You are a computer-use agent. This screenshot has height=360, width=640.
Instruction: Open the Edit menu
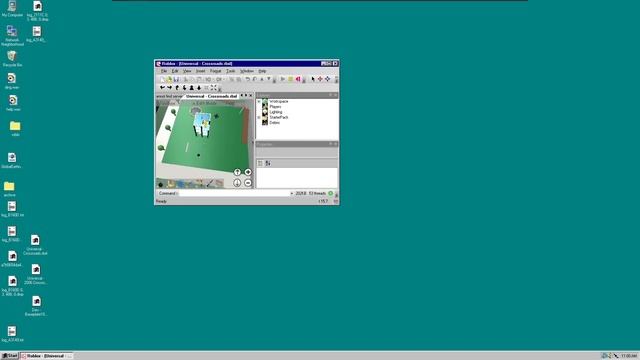pos(175,71)
